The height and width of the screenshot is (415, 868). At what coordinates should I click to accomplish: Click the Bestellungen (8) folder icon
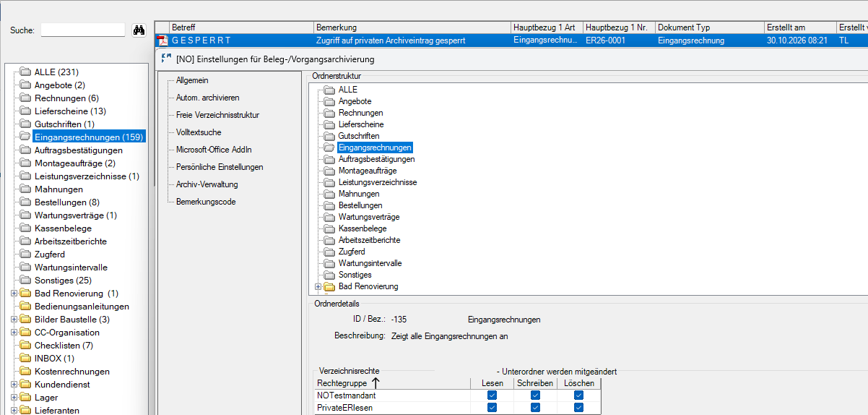(26, 202)
